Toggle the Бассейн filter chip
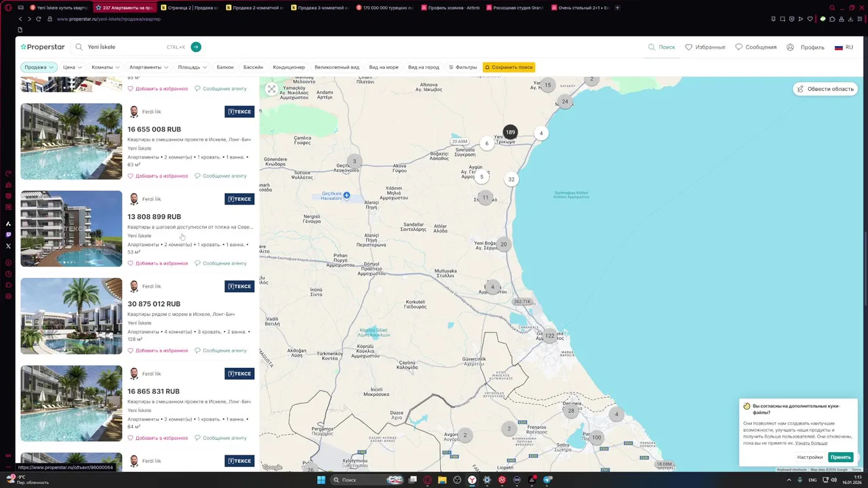The height and width of the screenshot is (488, 868). (x=253, y=67)
